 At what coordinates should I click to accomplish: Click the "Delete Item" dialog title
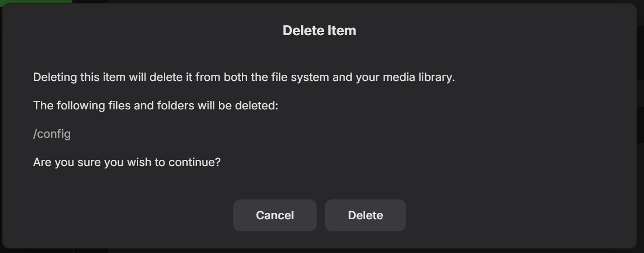point(319,31)
